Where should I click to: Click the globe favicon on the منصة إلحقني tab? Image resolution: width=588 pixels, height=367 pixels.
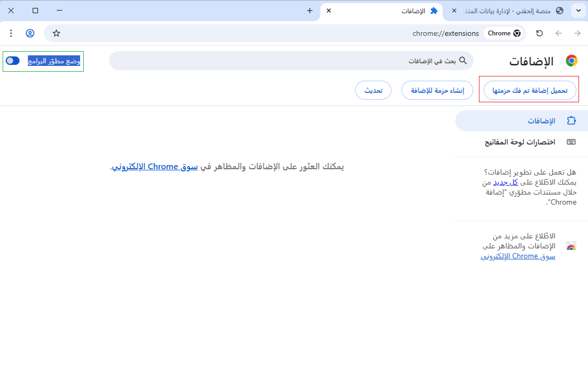560,11
